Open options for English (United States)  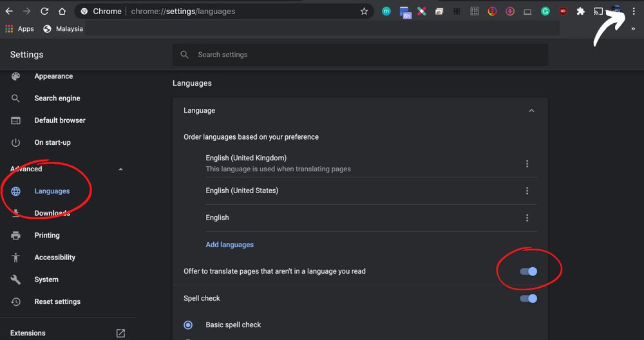click(x=527, y=191)
